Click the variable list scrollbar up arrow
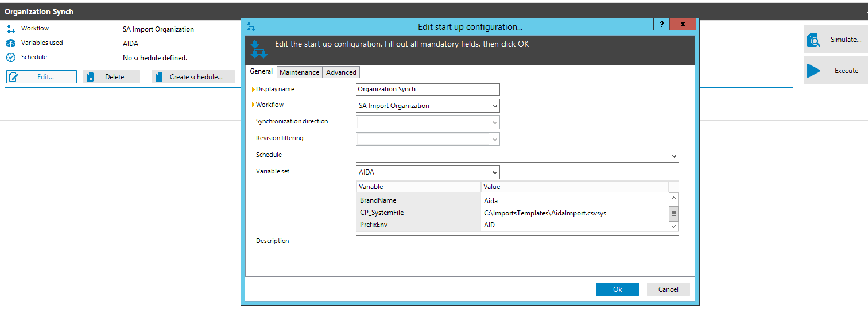 (674, 198)
